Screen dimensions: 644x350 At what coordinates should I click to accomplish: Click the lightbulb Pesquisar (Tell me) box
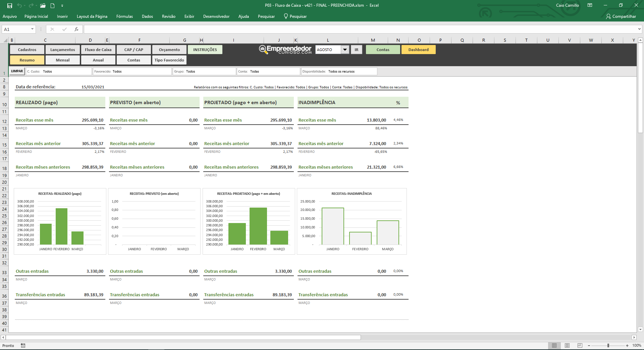pyautogui.click(x=295, y=16)
